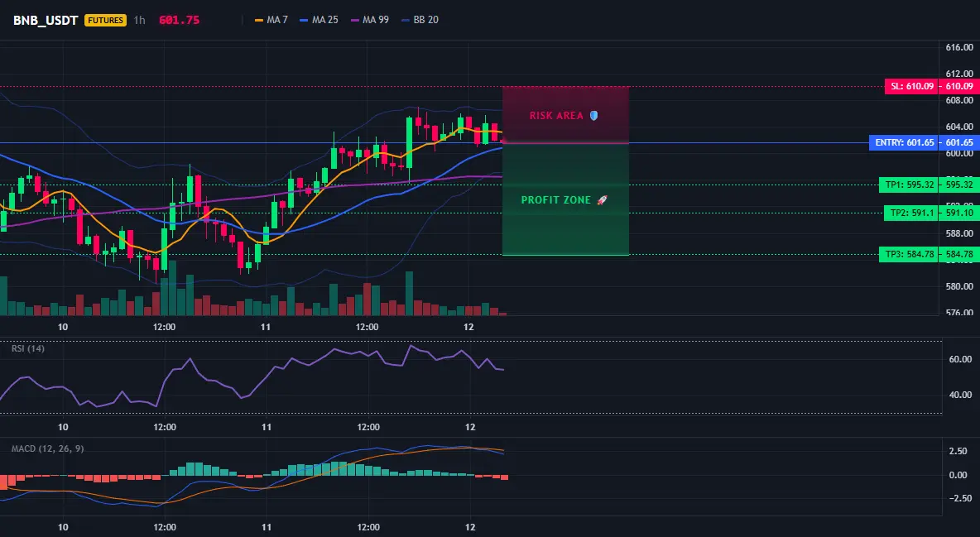Click the MACD 0.00 axis value
Image resolution: width=980 pixels, height=537 pixels.
pos(958,475)
